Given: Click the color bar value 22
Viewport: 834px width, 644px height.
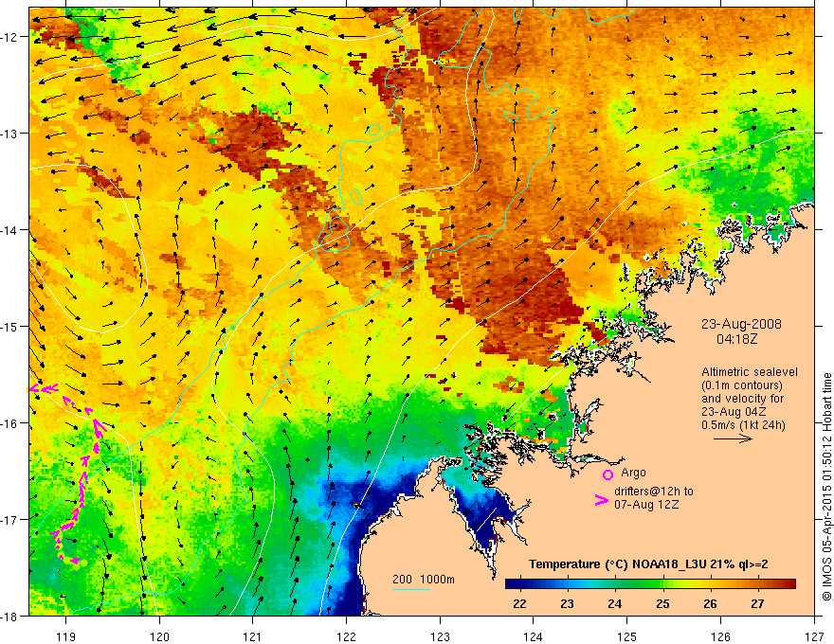Looking at the screenshot, I should coord(519,604).
